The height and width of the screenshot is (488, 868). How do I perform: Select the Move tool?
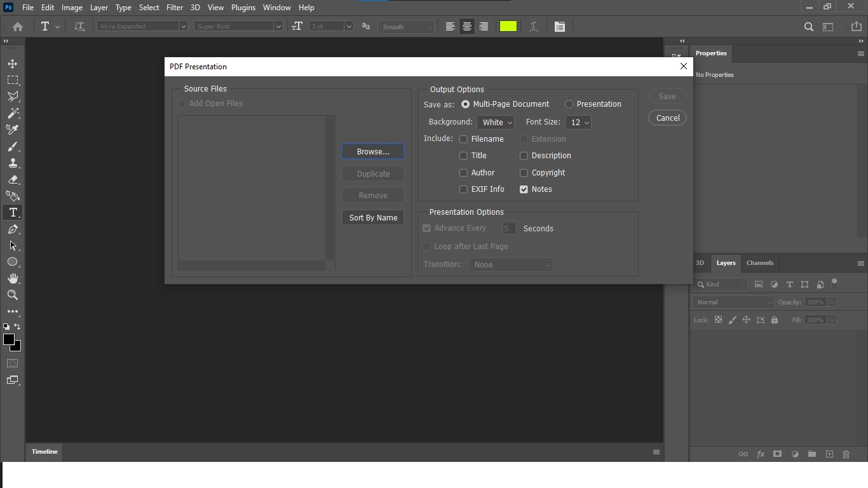[13, 64]
